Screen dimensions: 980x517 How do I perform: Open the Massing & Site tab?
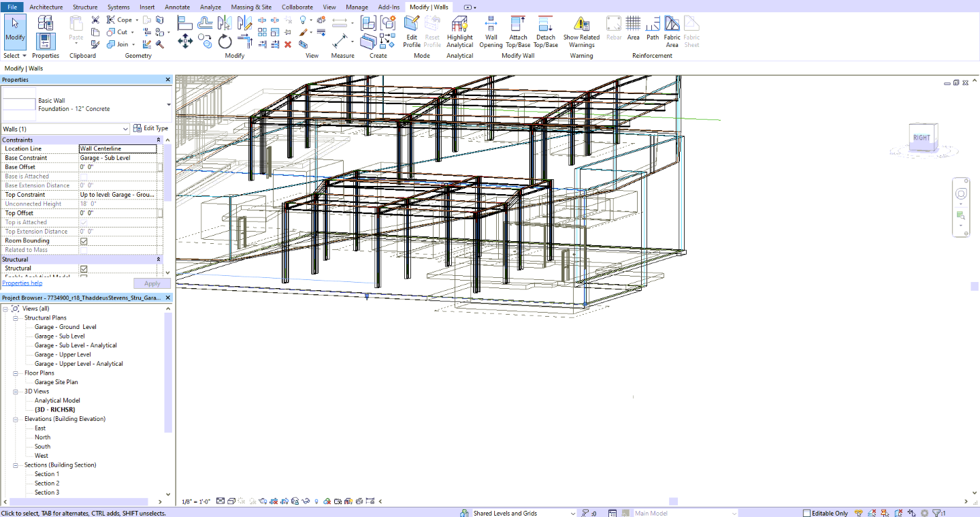(250, 7)
